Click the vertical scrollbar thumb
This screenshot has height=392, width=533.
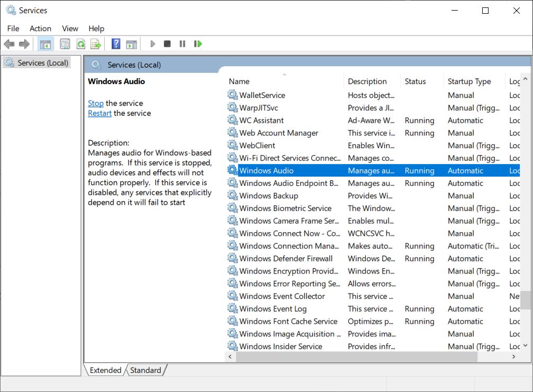point(525,300)
